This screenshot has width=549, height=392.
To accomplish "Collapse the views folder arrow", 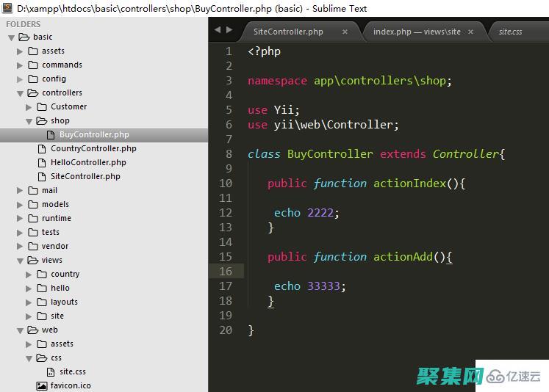I will tap(21, 261).
